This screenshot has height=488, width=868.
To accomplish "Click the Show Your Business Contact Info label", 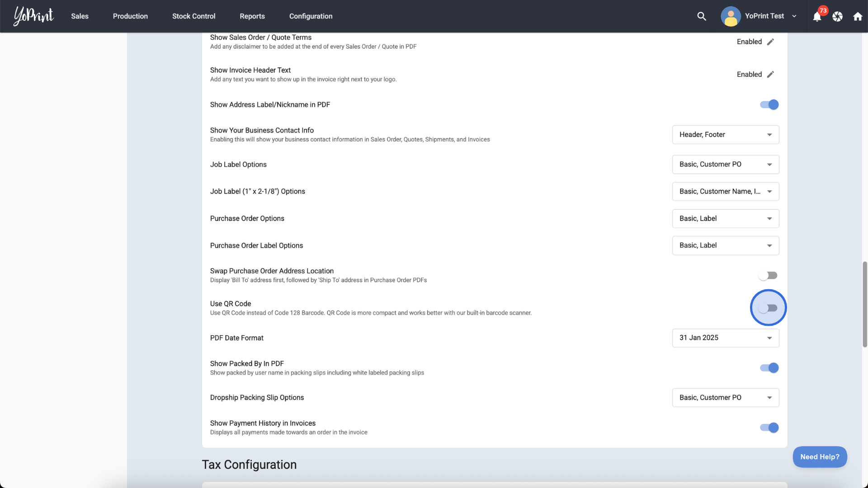I will [x=262, y=130].
